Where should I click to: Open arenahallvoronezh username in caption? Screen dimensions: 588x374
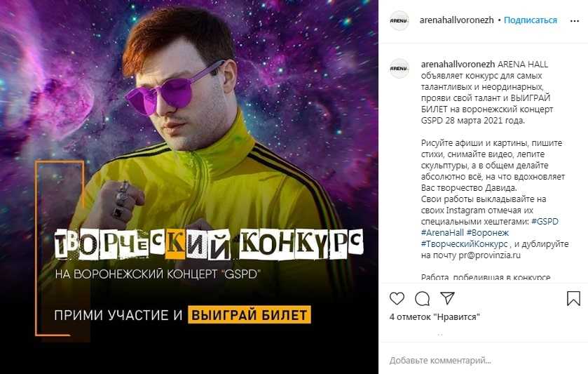pos(458,65)
